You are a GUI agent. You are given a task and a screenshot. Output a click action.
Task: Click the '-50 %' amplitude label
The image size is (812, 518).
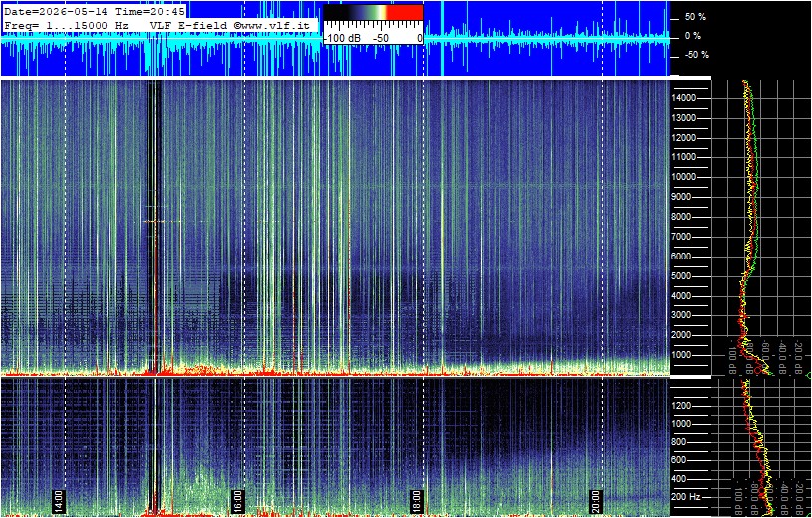[696, 55]
